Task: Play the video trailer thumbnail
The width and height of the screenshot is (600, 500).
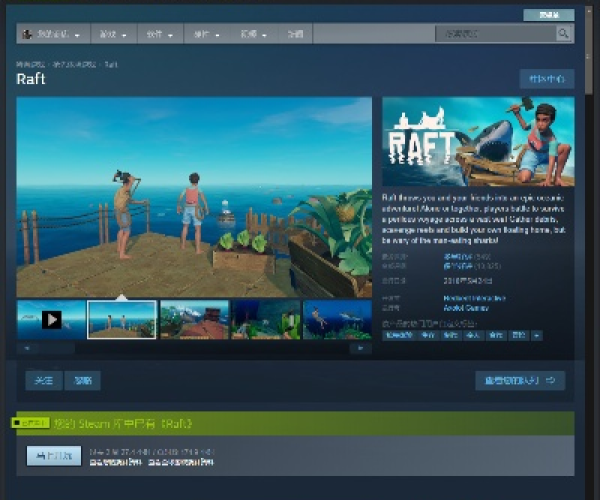Action: (x=51, y=320)
